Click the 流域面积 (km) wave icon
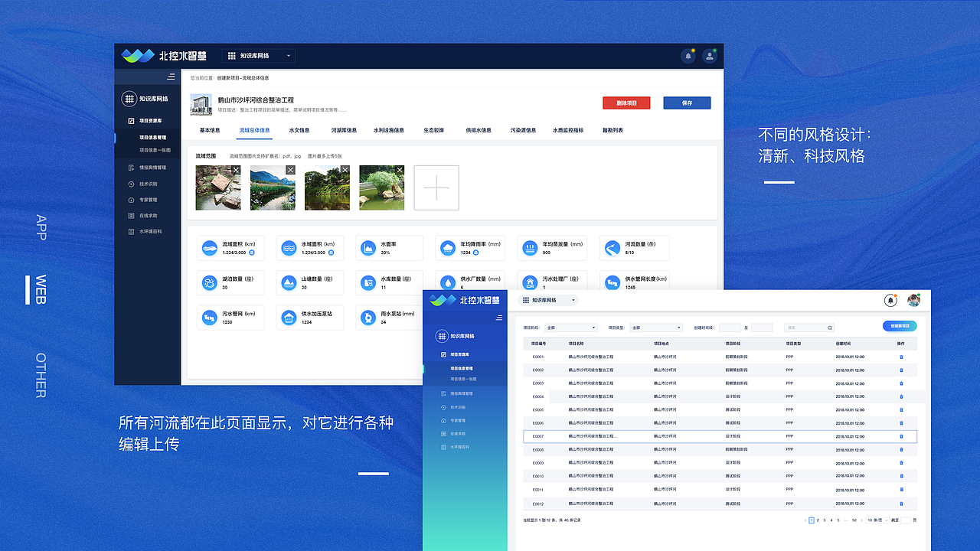980x551 pixels. pyautogui.click(x=209, y=248)
